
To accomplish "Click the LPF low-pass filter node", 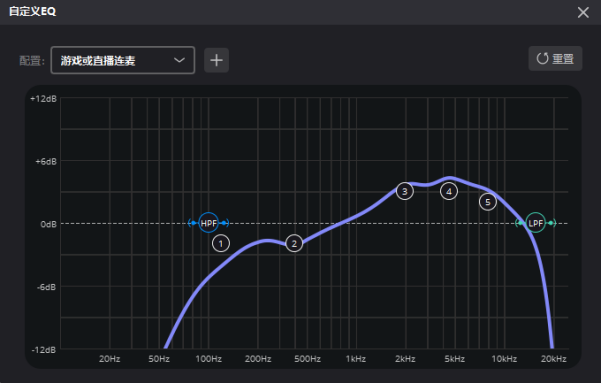I will click(x=536, y=223).
